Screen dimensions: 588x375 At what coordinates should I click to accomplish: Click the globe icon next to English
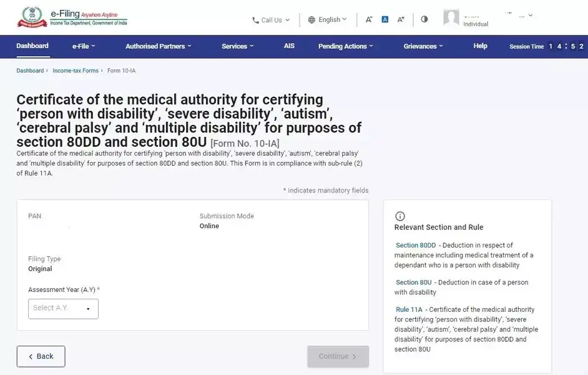pyautogui.click(x=311, y=19)
